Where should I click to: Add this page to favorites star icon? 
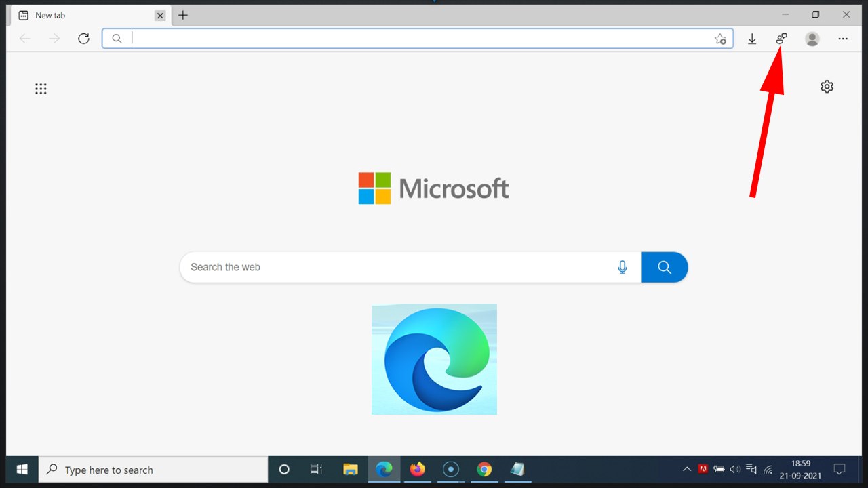click(x=720, y=39)
